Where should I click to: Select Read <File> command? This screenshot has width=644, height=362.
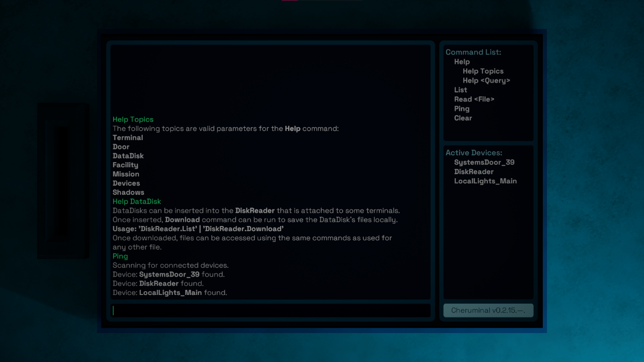[x=474, y=99]
